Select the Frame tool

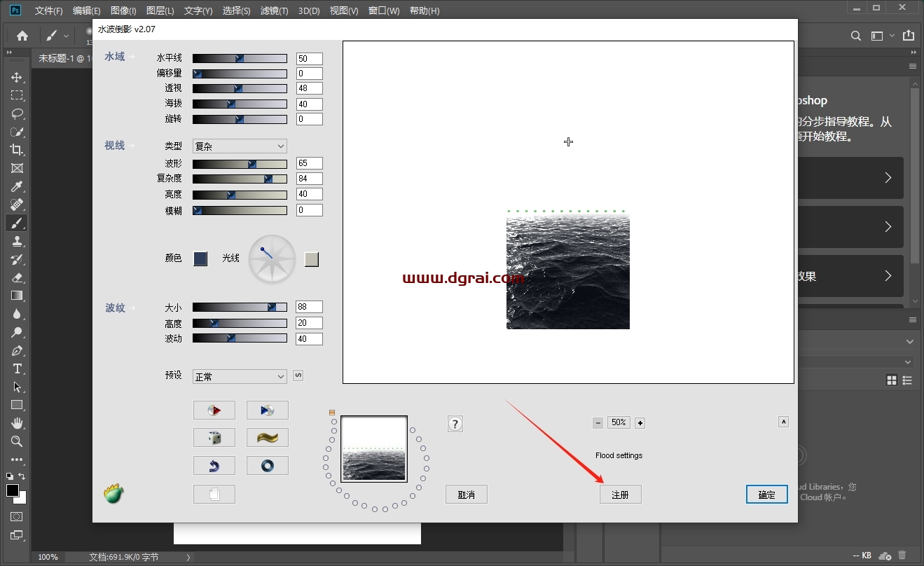[x=17, y=168]
